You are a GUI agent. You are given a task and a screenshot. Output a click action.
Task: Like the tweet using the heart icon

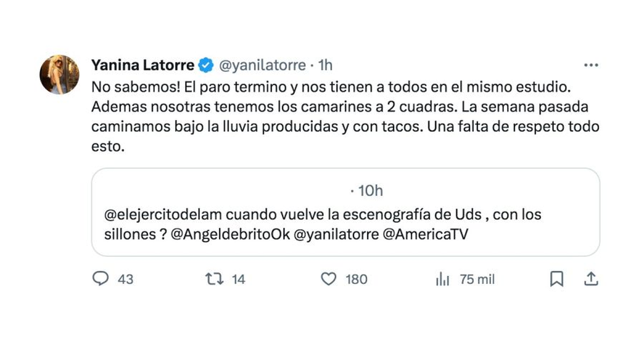(329, 279)
